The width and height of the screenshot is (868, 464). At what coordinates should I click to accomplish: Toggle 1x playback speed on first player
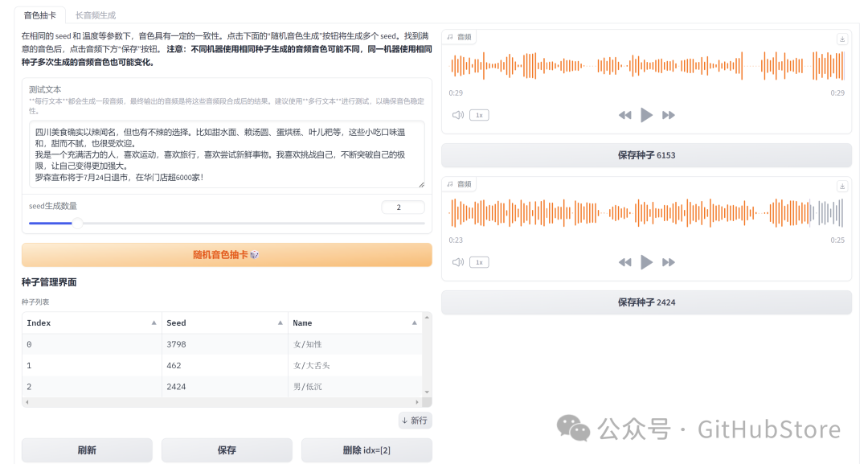(477, 114)
